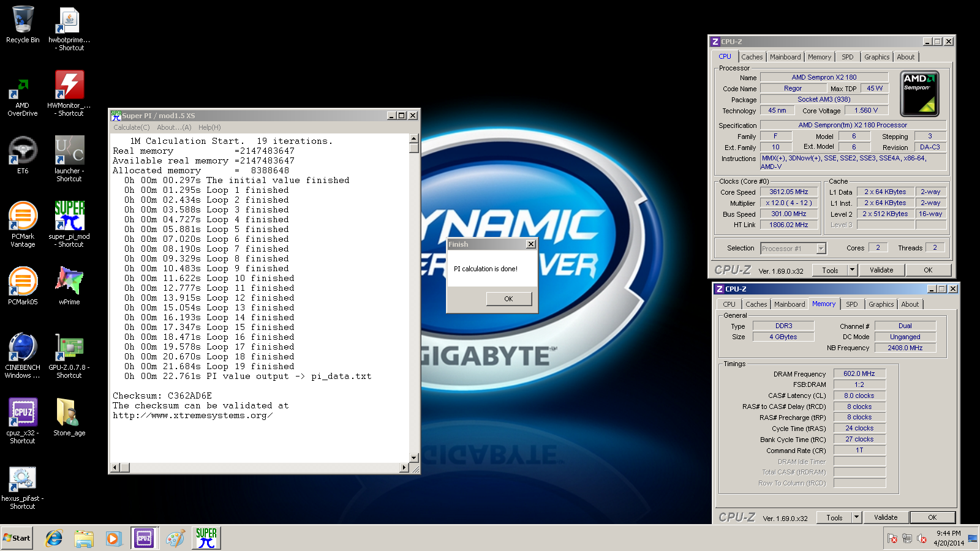Expand Processor #1 selection dropdown
This screenshot has width=980, height=551.
(821, 249)
